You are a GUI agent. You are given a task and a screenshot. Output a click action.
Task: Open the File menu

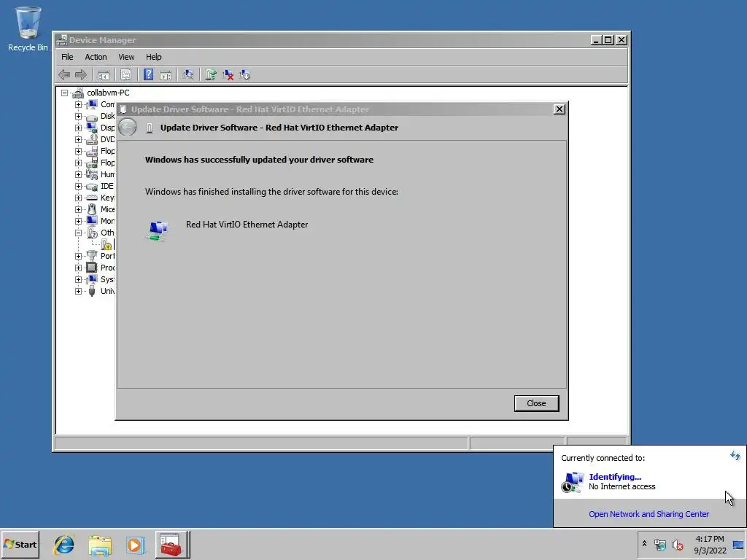click(67, 57)
